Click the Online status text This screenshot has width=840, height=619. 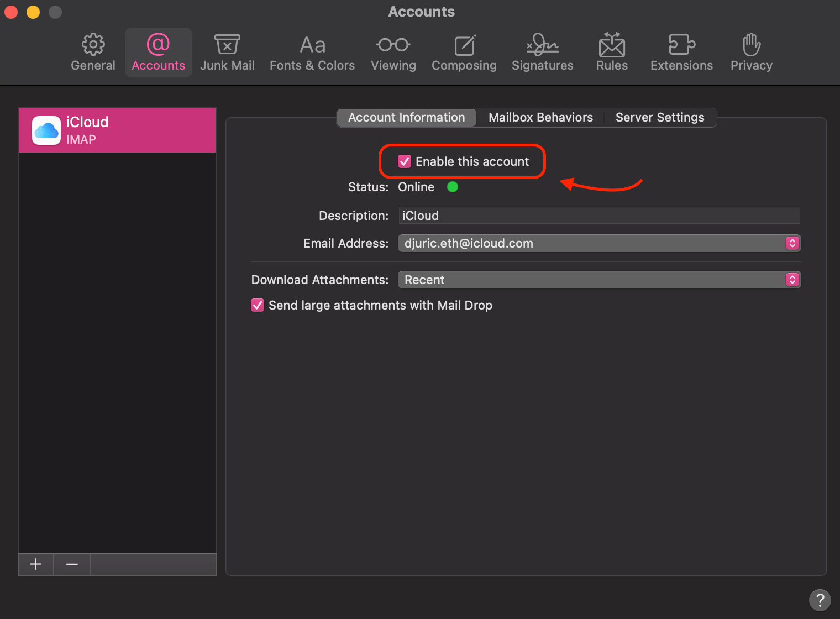[416, 187]
